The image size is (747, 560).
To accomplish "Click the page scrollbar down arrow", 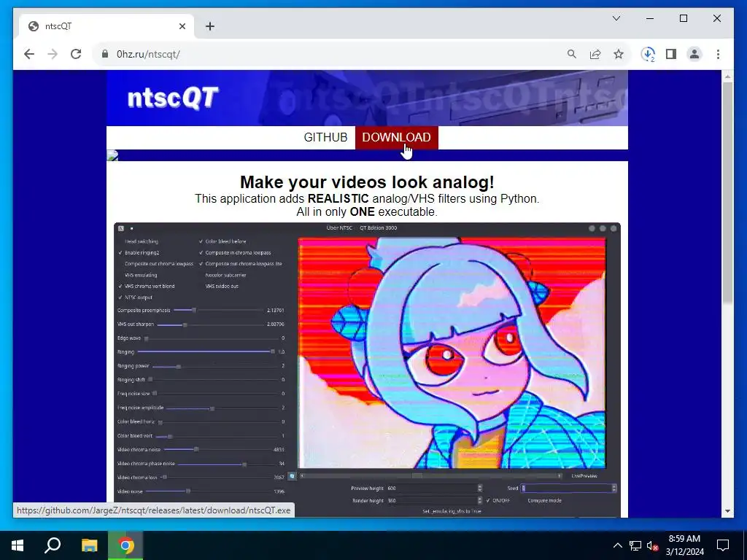I will [x=727, y=511].
